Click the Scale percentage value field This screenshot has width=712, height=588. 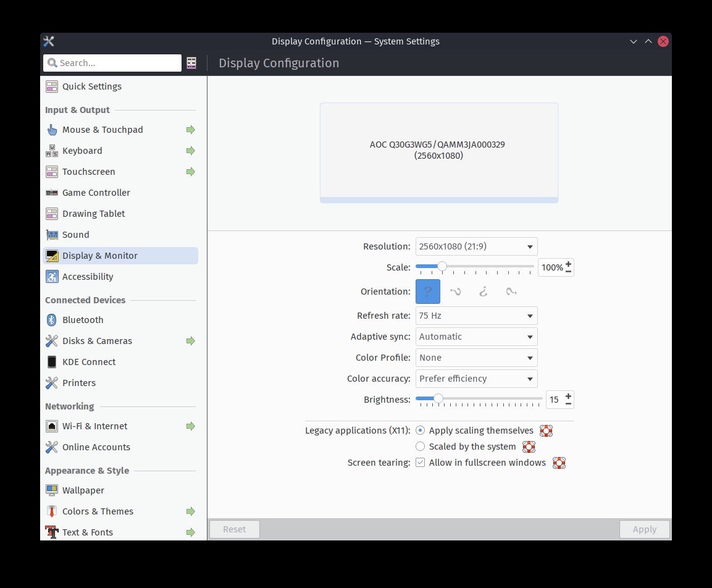[551, 267]
